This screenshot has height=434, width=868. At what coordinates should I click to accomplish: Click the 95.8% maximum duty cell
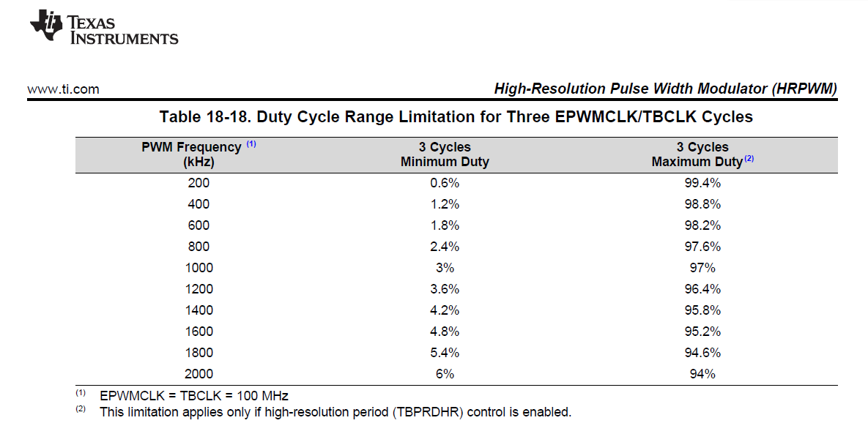(702, 310)
